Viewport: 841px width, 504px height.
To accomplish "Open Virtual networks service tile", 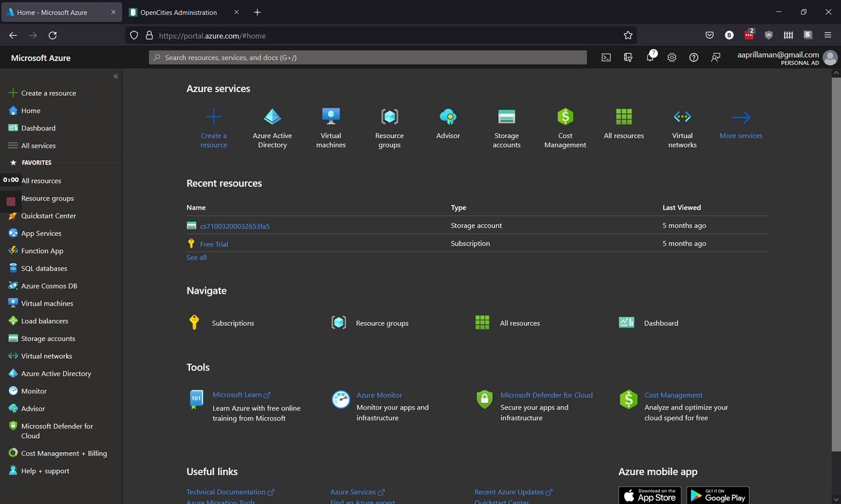I will click(x=682, y=128).
